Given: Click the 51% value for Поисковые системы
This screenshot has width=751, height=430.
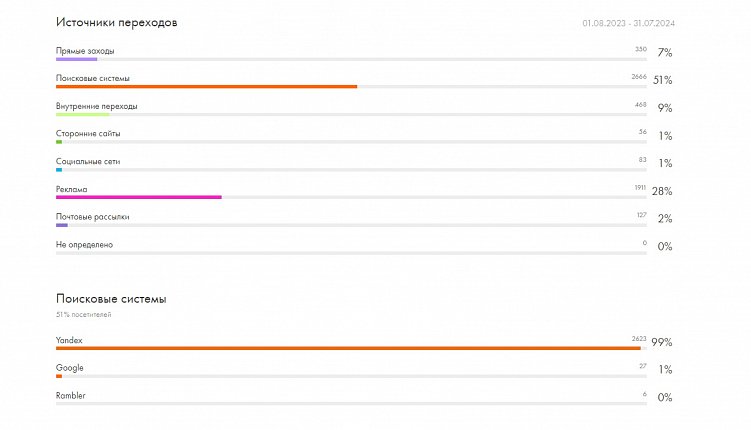Looking at the screenshot, I should (662, 80).
